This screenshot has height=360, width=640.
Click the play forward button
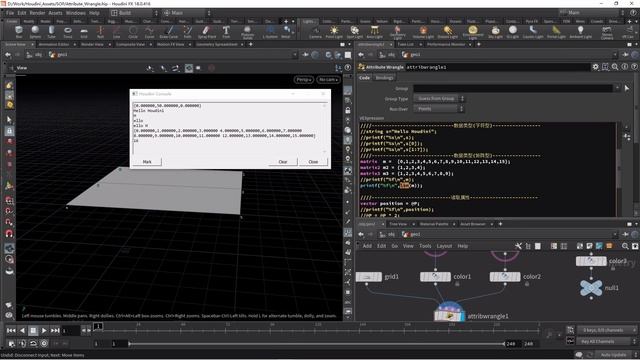[44, 330]
